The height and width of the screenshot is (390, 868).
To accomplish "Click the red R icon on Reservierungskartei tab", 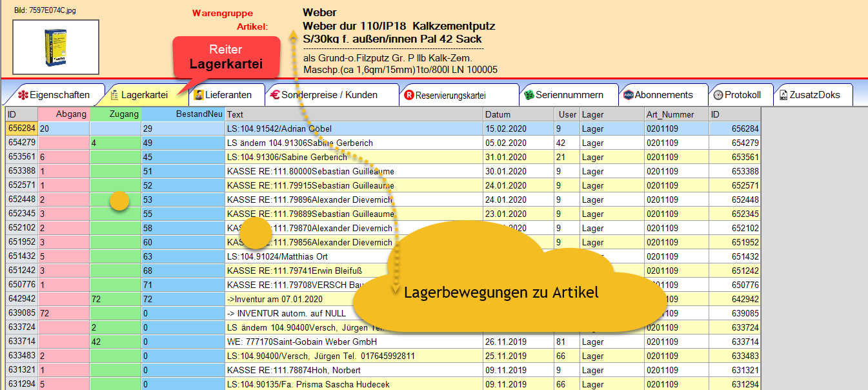I will 409,95.
